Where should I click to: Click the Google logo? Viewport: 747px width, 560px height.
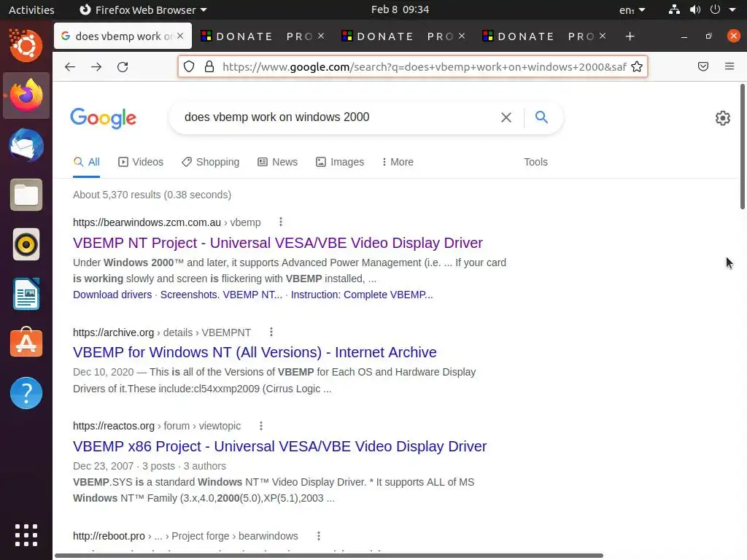104,118
